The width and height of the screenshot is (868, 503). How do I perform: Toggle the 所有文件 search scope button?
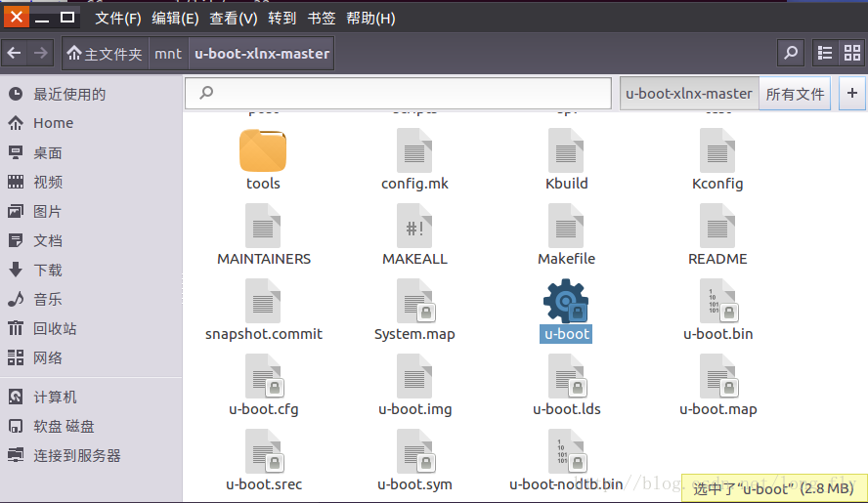(795, 94)
